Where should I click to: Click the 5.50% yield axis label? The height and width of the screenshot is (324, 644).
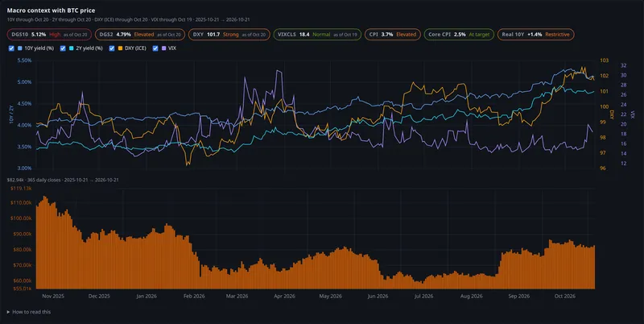click(x=24, y=60)
